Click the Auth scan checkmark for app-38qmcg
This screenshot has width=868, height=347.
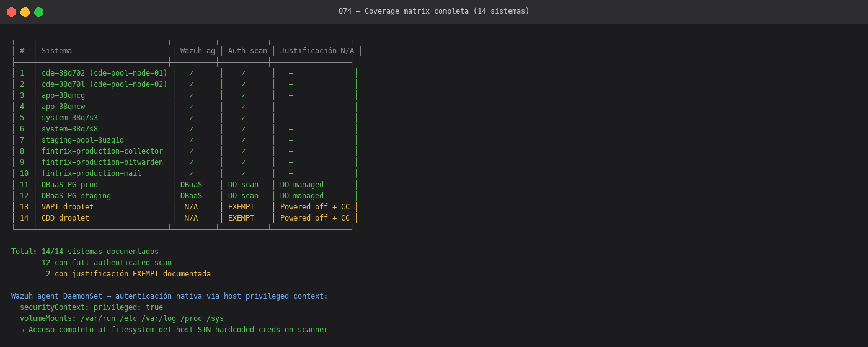pos(243,95)
